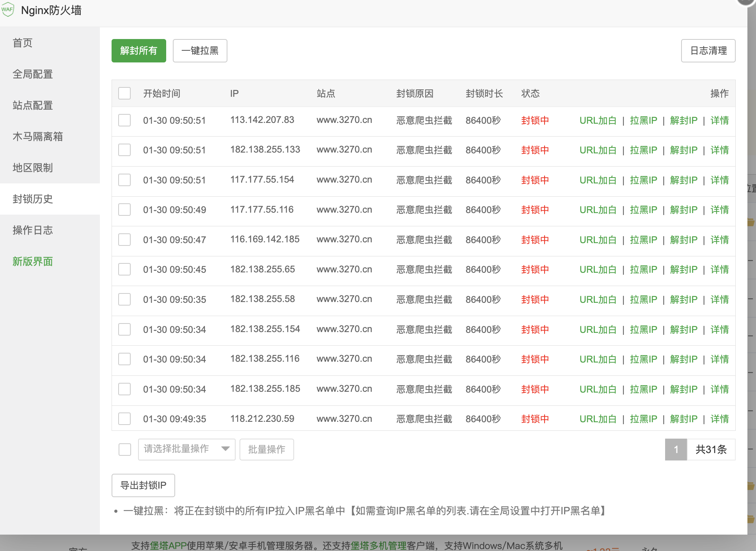Check the row for IP 118.212.230.59
Screen dimensions: 756x551
pos(124,419)
